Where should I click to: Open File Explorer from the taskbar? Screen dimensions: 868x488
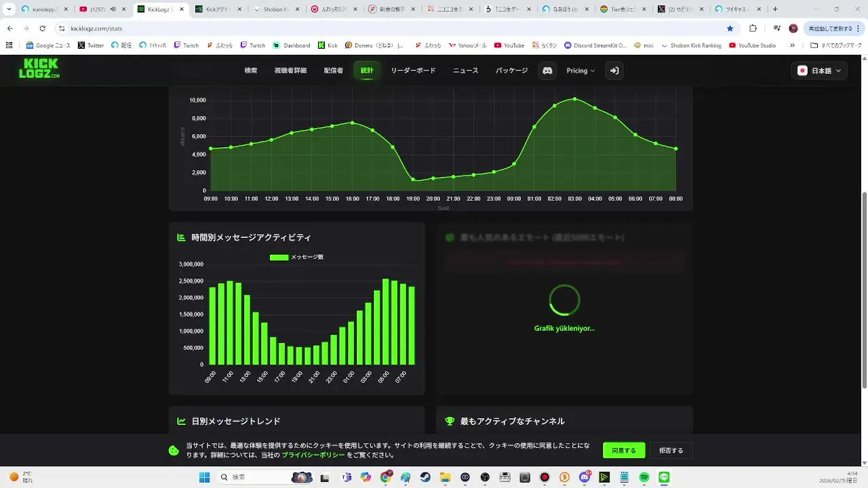tap(445, 477)
